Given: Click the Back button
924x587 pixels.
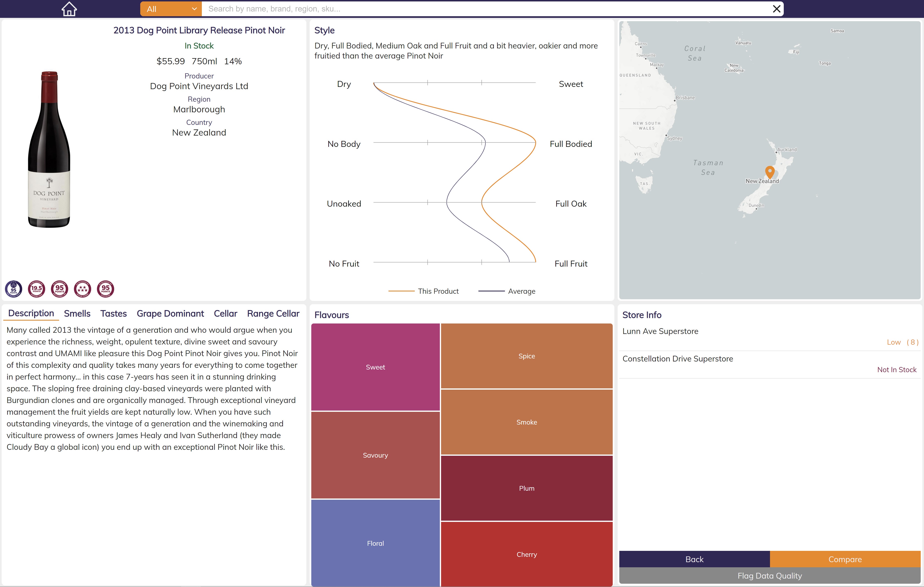Looking at the screenshot, I should (694, 559).
